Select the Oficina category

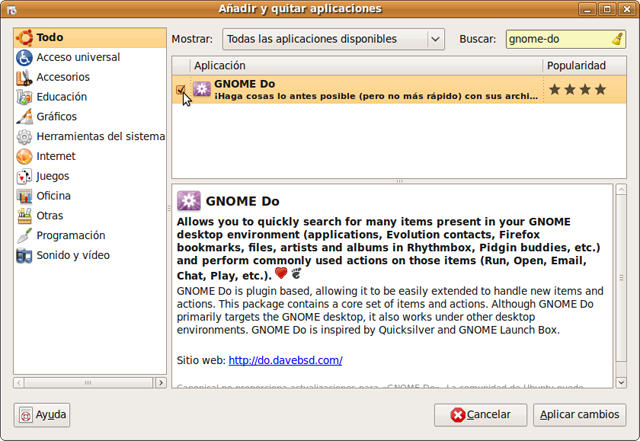[x=56, y=196]
